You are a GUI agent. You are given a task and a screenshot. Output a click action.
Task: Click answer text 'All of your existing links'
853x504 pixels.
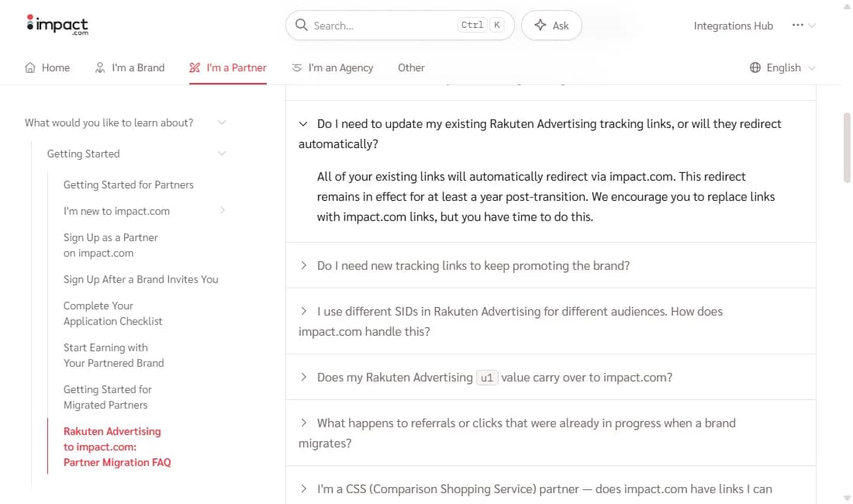pos(546,197)
